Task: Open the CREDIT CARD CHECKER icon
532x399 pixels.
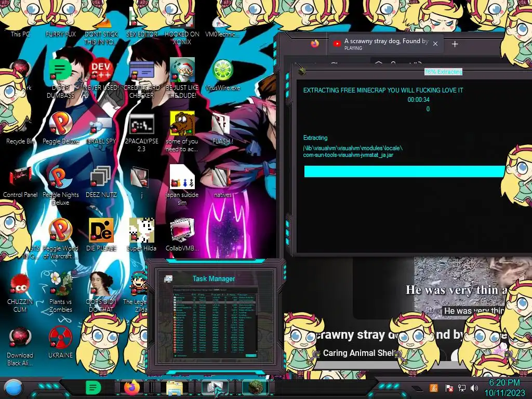Action: (x=141, y=78)
